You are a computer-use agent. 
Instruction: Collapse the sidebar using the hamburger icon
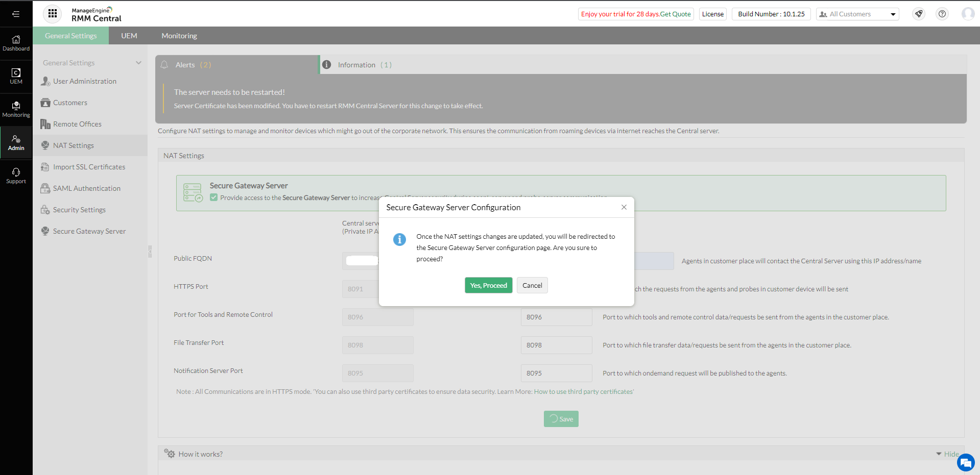click(16, 14)
